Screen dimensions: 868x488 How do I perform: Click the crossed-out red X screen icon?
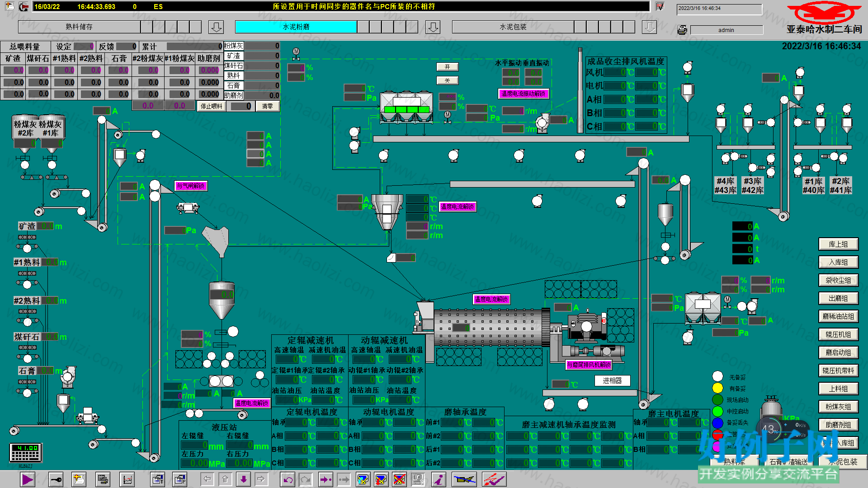[399, 479]
